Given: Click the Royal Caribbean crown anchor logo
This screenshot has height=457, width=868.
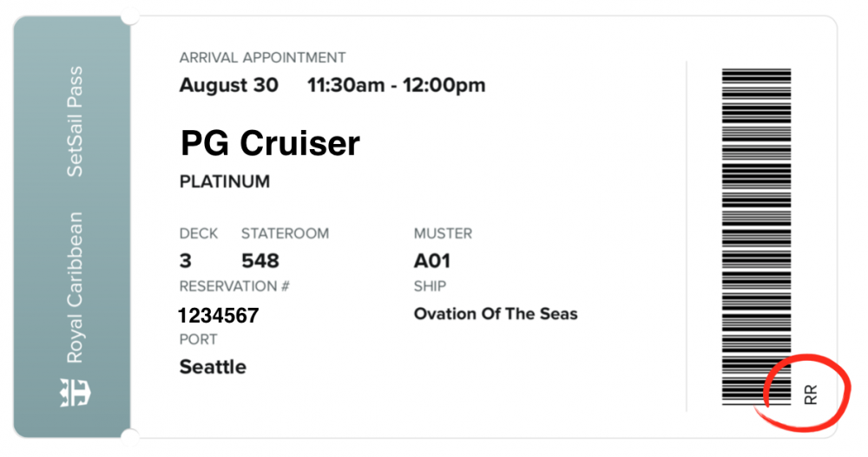Looking at the screenshot, I should click(x=75, y=392).
